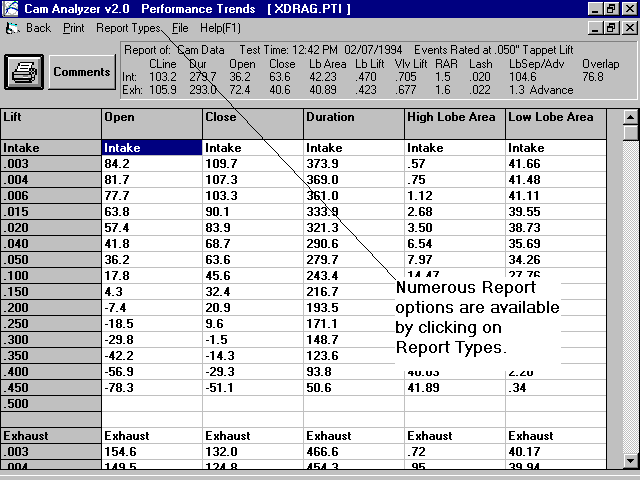Open the Comments button
640x480 pixels.
tap(82, 72)
